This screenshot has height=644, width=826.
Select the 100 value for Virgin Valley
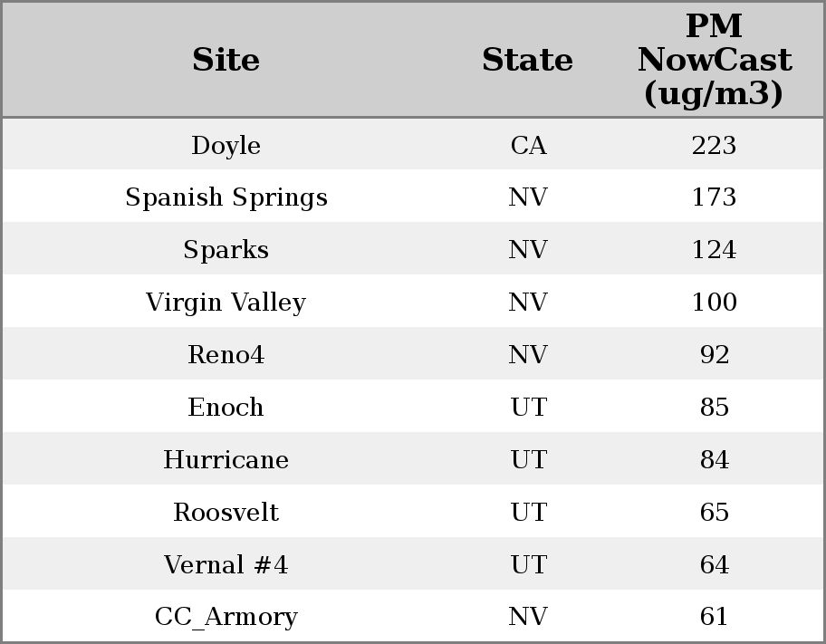click(714, 303)
